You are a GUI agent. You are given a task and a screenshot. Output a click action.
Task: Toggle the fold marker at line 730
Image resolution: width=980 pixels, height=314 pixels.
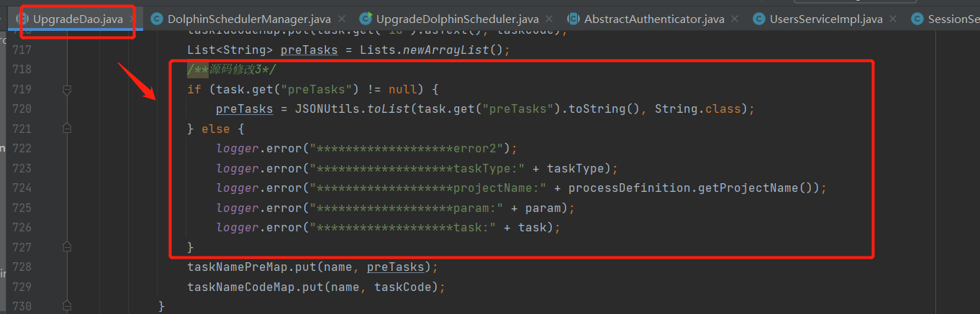67,306
